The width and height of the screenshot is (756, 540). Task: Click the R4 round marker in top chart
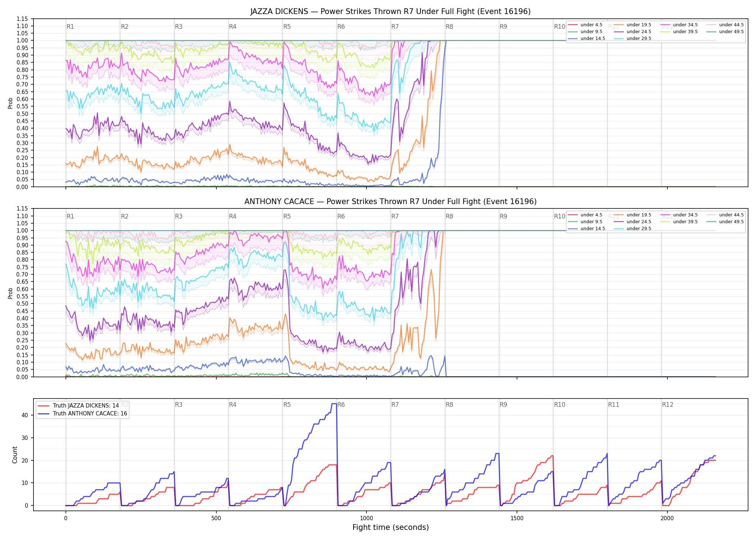233,27
